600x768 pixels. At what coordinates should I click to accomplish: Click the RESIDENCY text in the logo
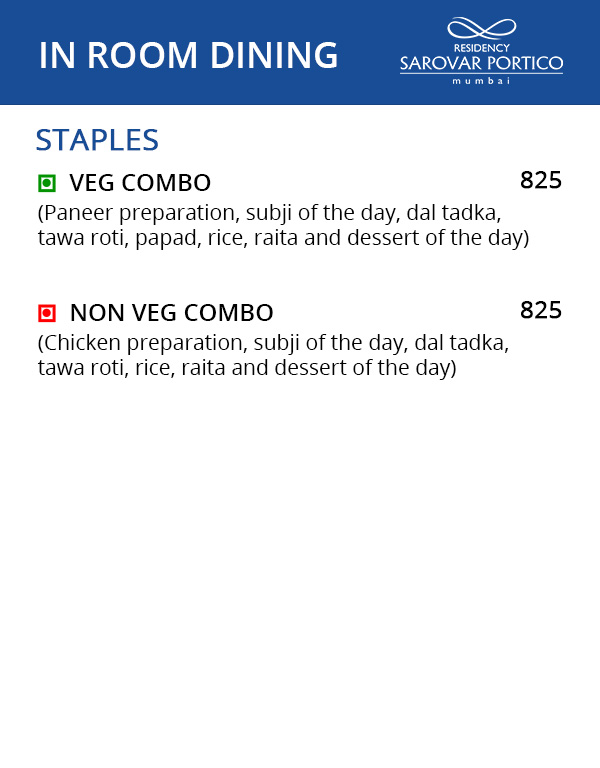(x=481, y=47)
